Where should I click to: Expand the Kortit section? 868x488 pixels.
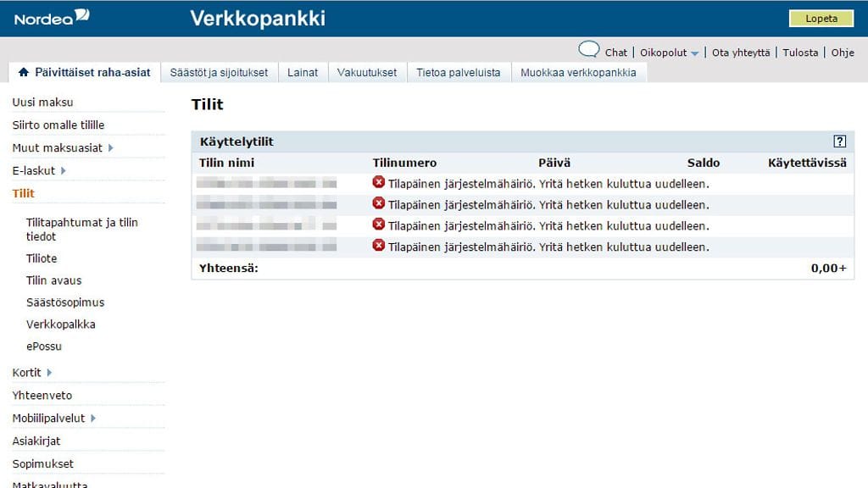pos(29,372)
